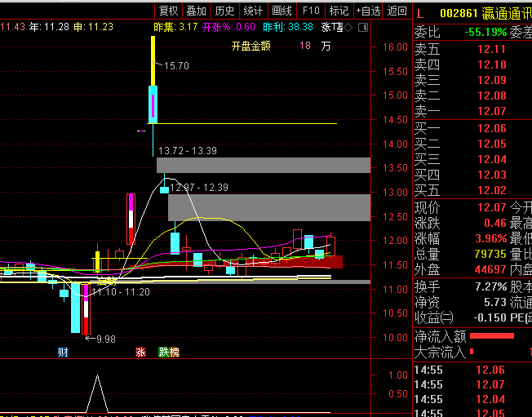This screenshot has height=417, width=532.
Task: Open the blue 财 financial marker
Action: click(63, 353)
